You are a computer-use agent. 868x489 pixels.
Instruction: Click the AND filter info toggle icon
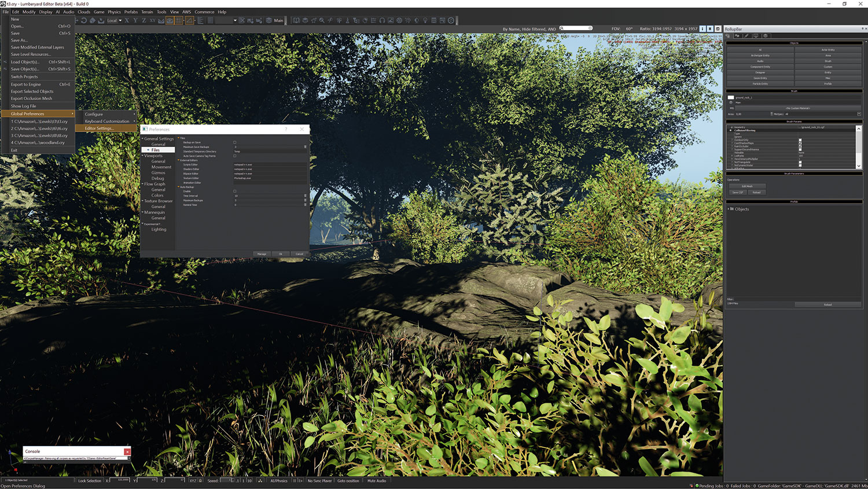click(703, 28)
